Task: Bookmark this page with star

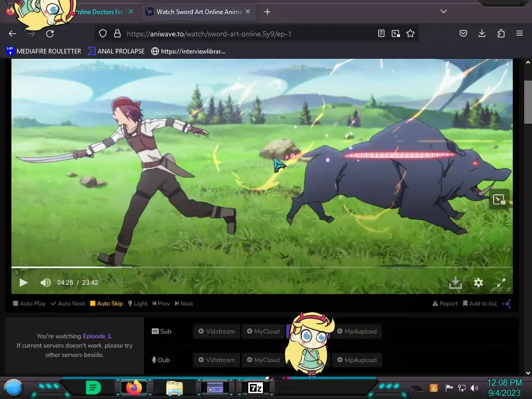Action: point(410,34)
